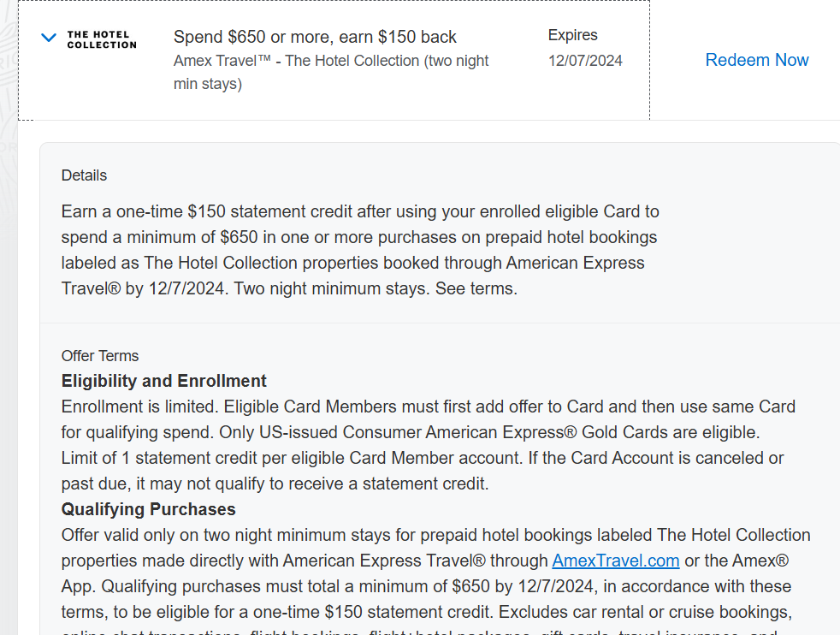Select the Redeem Now link
This screenshot has height=635, width=840.
pyautogui.click(x=756, y=60)
